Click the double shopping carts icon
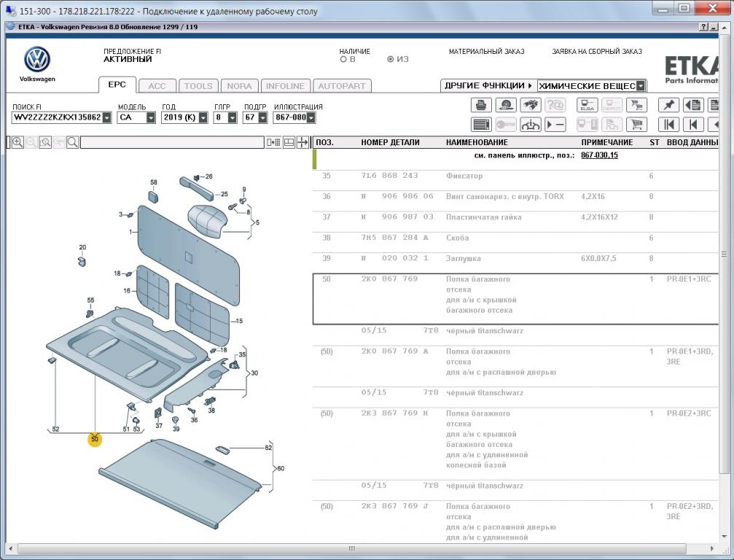734x560 pixels. tap(636, 105)
